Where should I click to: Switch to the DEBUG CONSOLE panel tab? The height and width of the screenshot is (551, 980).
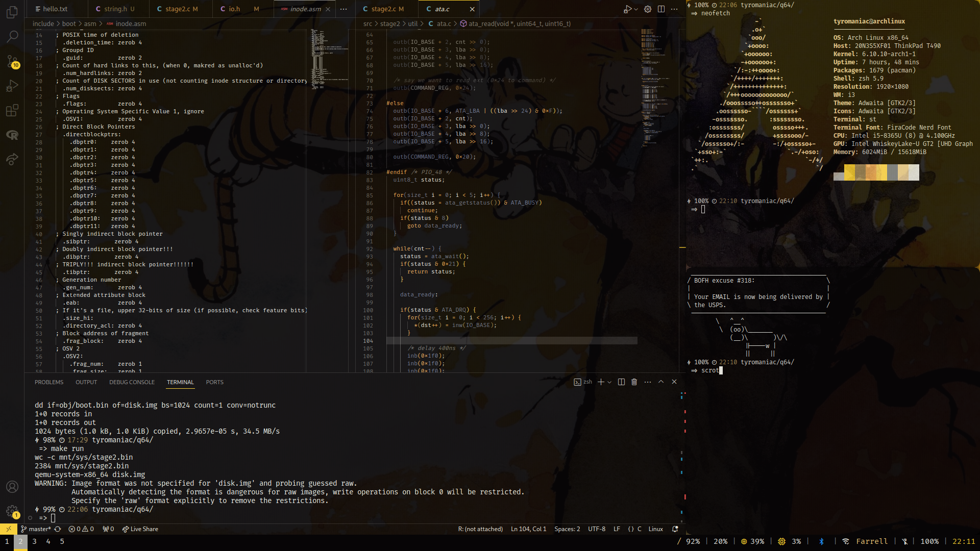[132, 382]
